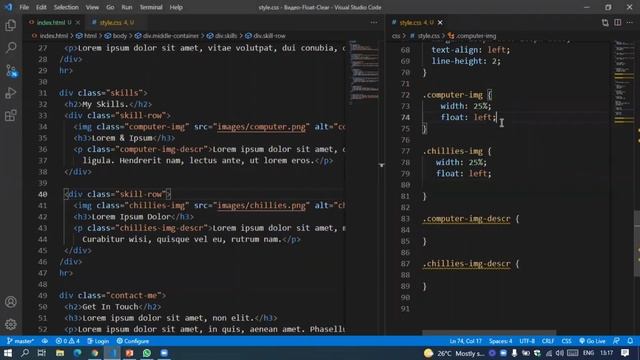Click open changes icon in right editor group

pos(605,22)
